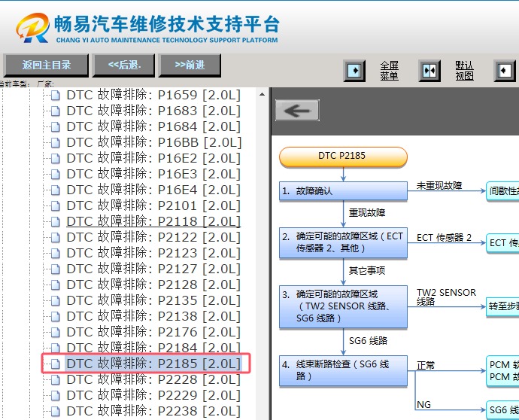Open DTC 故障排除: P1684 [2.0L]
This screenshot has width=519, height=420.
[153, 127]
